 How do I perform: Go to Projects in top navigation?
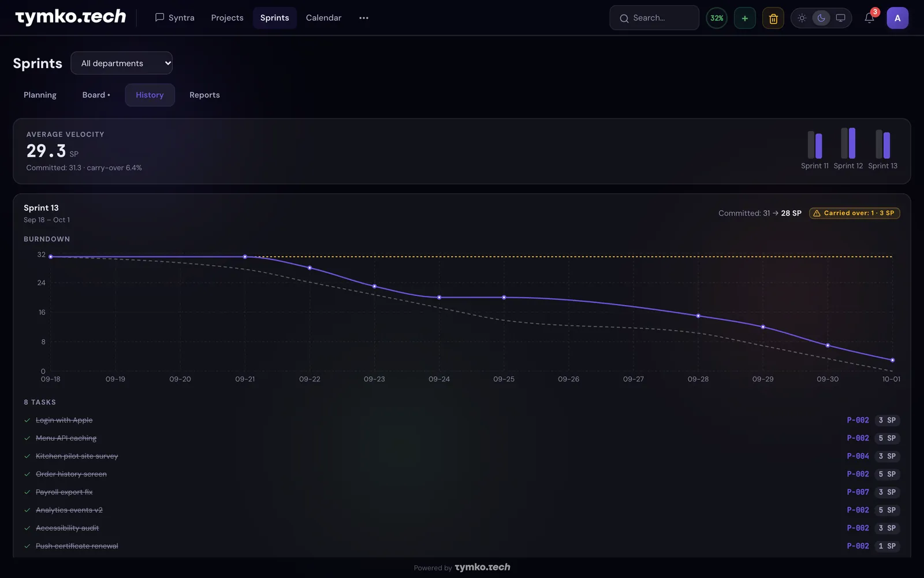pos(227,18)
